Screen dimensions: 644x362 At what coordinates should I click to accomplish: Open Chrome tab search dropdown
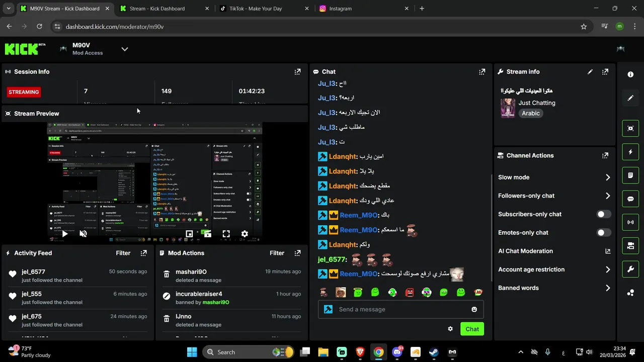click(8, 9)
